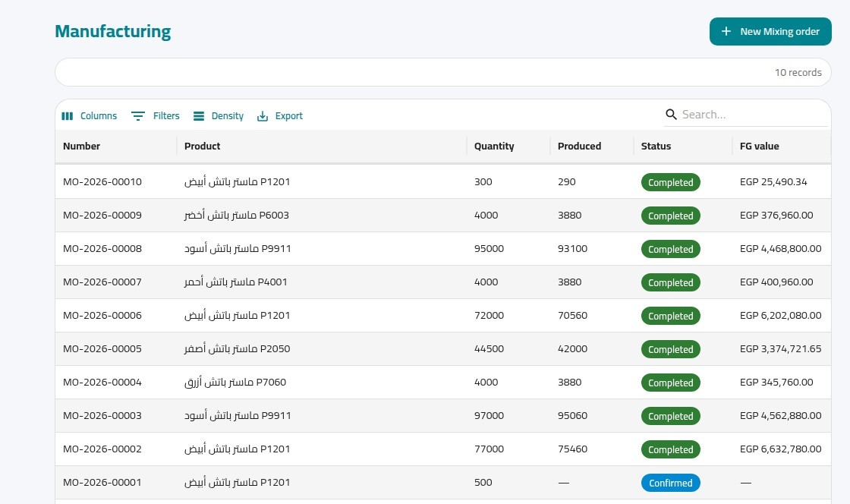Click FG value EGP 6,632,780.00
The image size is (850, 504).
pos(781,449)
